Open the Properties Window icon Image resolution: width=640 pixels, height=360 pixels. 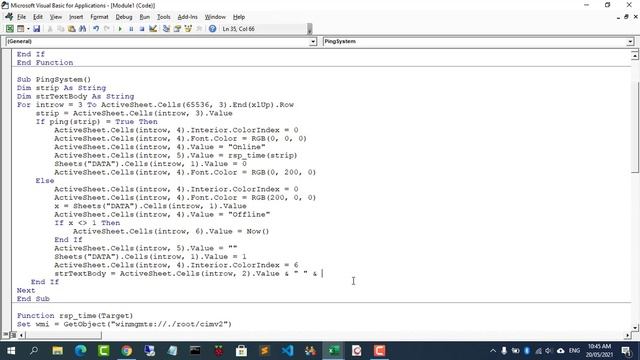177,29
